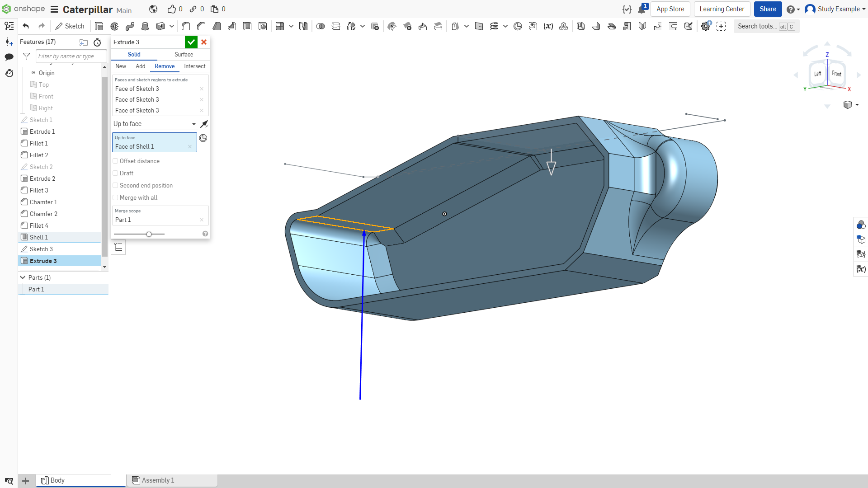Select the Delete part tool
This screenshot has width=868, height=488.
[x=375, y=26]
